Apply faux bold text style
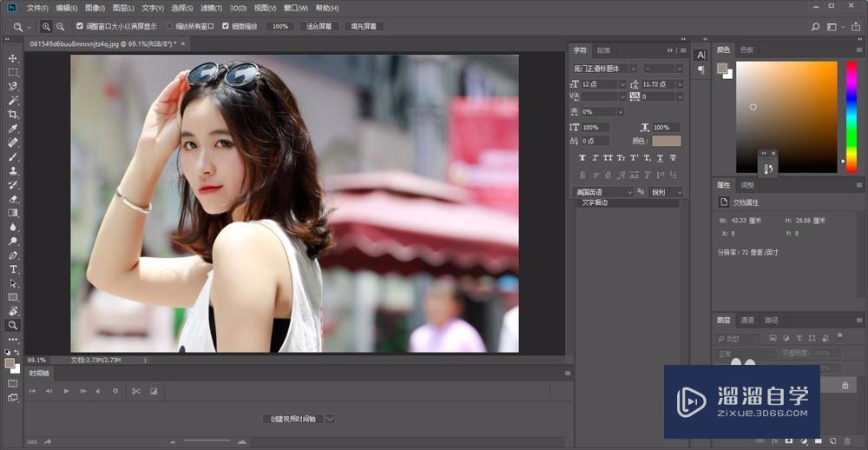The image size is (868, 450). tap(582, 158)
